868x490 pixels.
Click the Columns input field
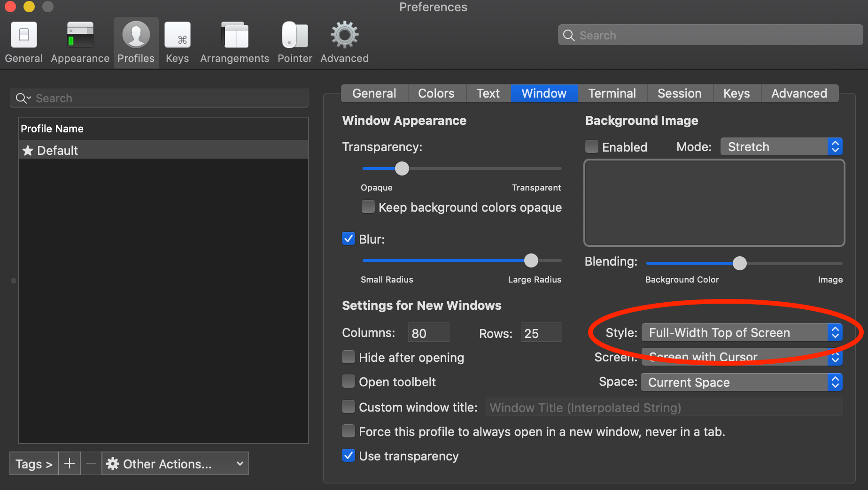pos(428,333)
